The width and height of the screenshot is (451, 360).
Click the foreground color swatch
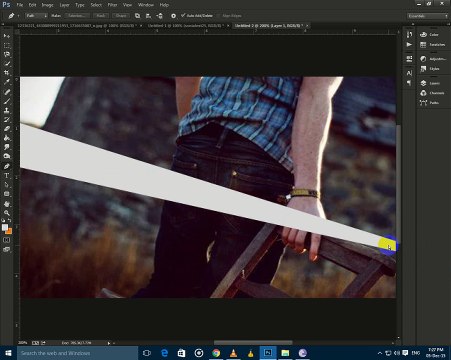tap(4, 227)
